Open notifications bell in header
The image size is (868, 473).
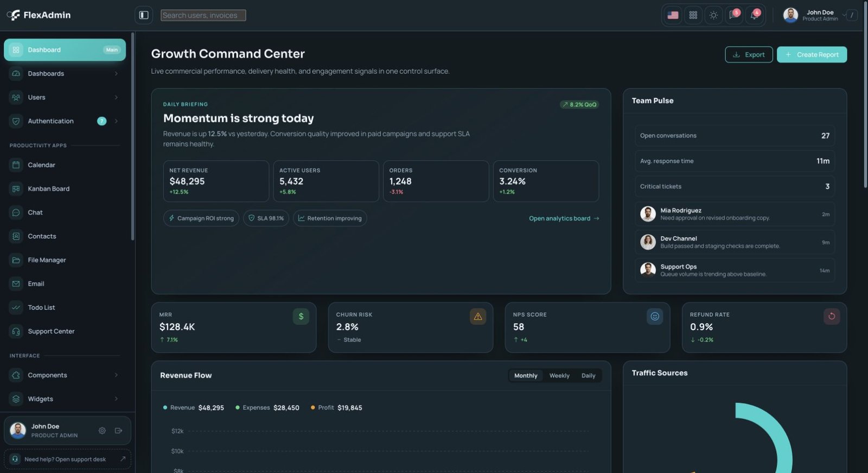coord(754,15)
